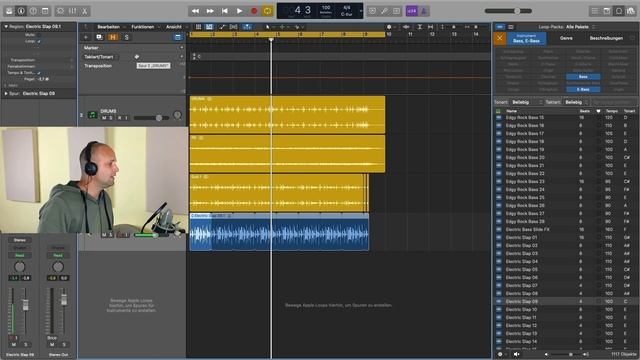Toggle the yellow Cycle mode button
The image size is (640, 360).
pyautogui.click(x=268, y=11)
